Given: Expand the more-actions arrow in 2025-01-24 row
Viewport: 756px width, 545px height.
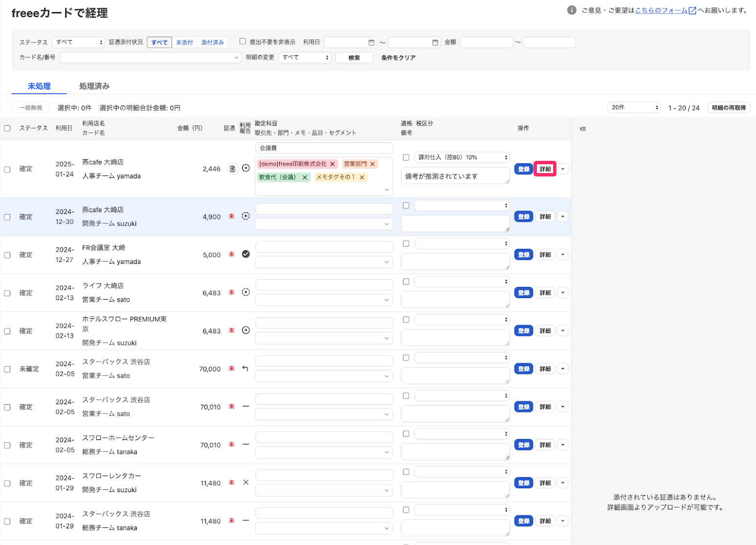Looking at the screenshot, I should (x=563, y=169).
